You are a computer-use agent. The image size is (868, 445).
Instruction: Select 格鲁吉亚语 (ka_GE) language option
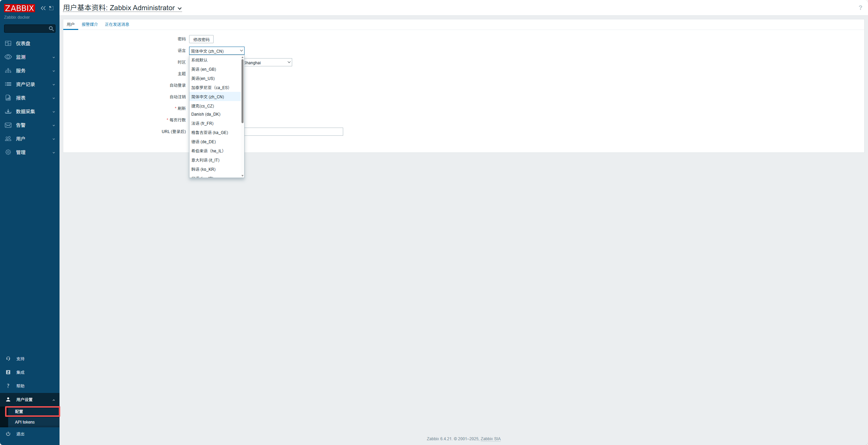[x=215, y=132]
